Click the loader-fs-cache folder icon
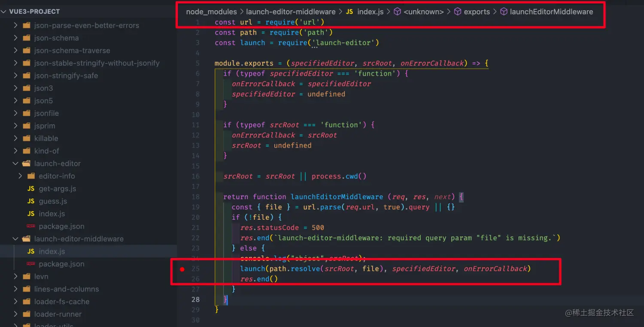 (27, 301)
